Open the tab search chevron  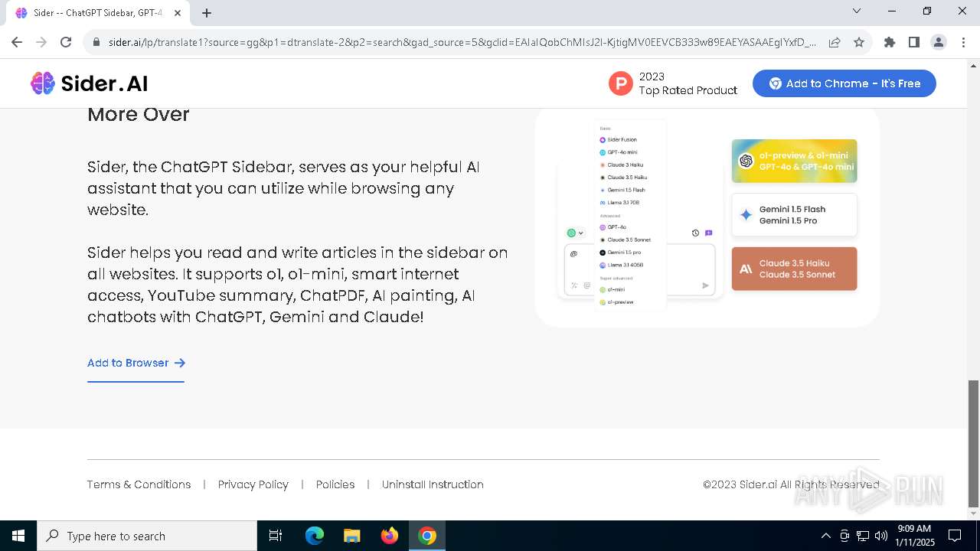857,11
